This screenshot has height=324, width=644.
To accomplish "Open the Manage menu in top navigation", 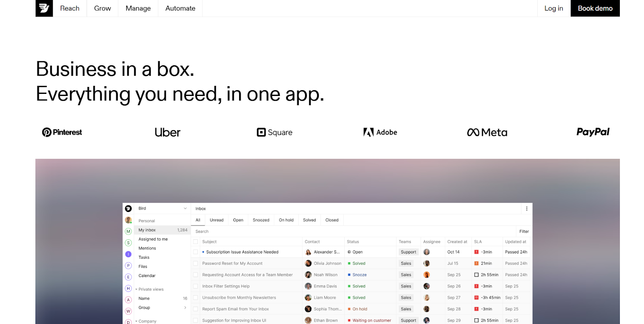I will pyautogui.click(x=138, y=8).
